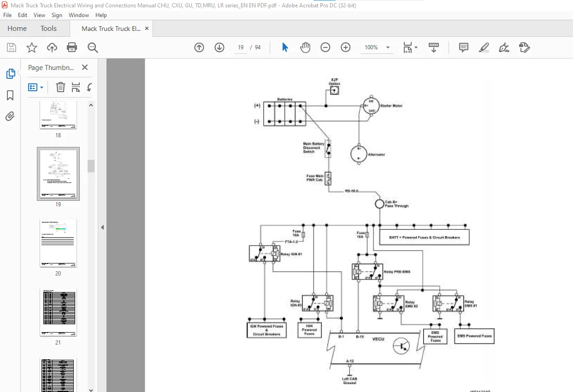Screen dimensions: 573x392
Task: Rotate page counterclockwise icon
Action: click(x=89, y=87)
